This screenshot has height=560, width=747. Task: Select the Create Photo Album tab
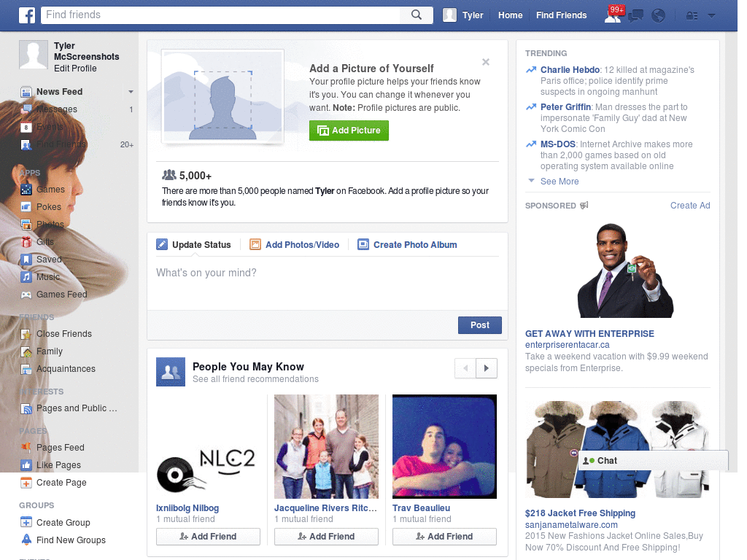tap(407, 245)
